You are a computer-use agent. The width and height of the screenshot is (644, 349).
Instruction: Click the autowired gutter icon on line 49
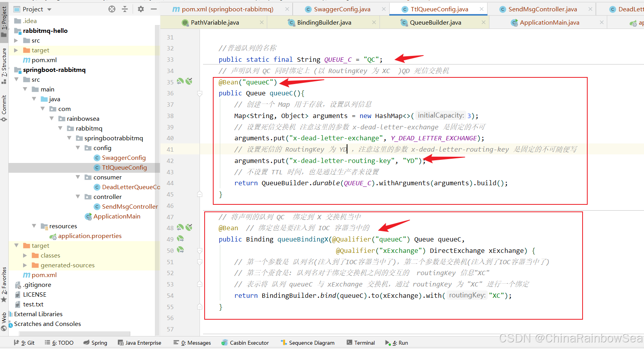click(180, 238)
